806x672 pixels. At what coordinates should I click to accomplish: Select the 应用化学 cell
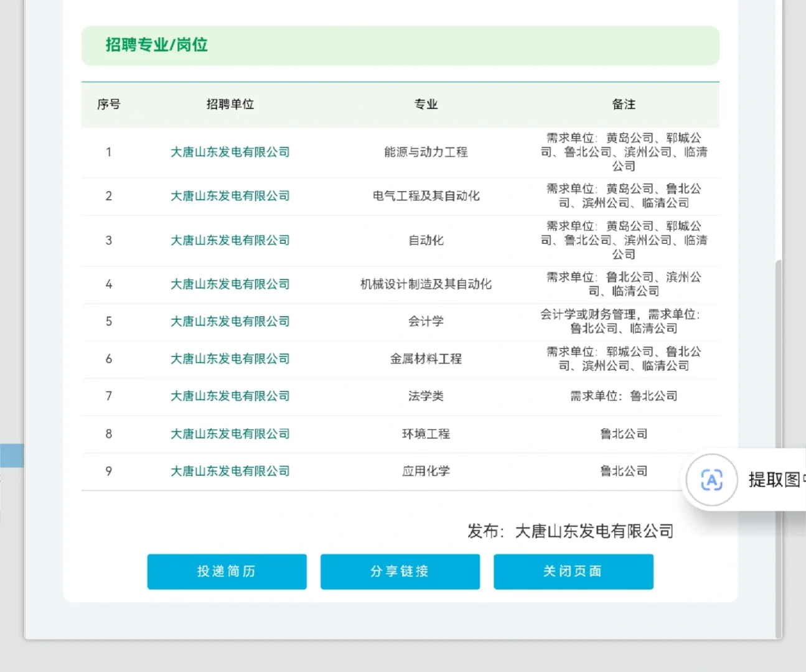coord(426,471)
